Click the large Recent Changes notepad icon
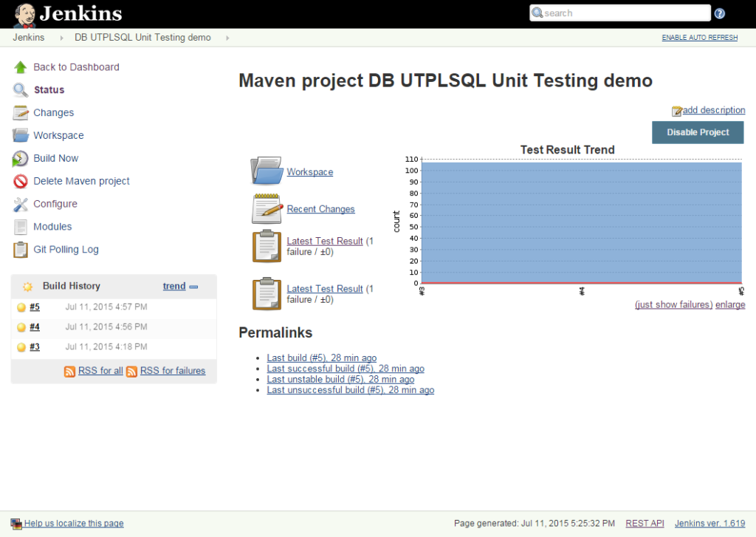Image resolution: width=756 pixels, height=537 pixels. click(267, 208)
